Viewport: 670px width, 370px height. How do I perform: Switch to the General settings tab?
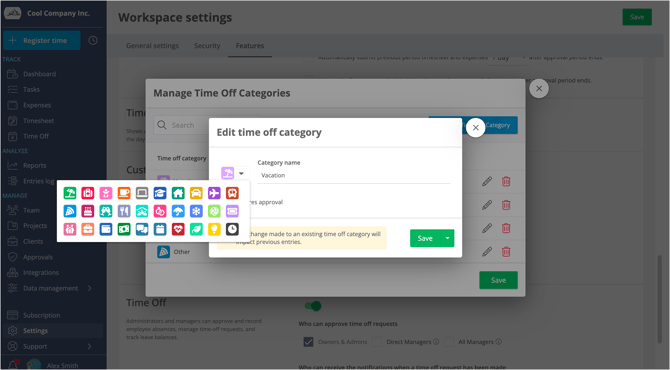(152, 46)
